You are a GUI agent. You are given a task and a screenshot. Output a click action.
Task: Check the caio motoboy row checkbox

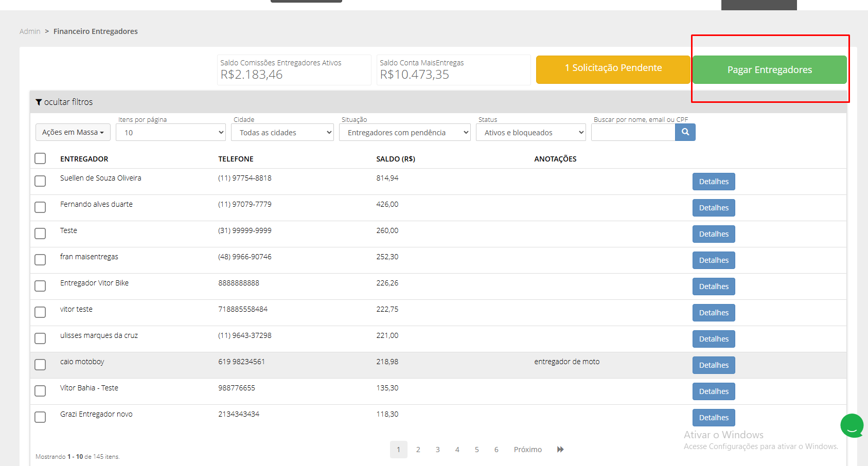click(x=40, y=365)
